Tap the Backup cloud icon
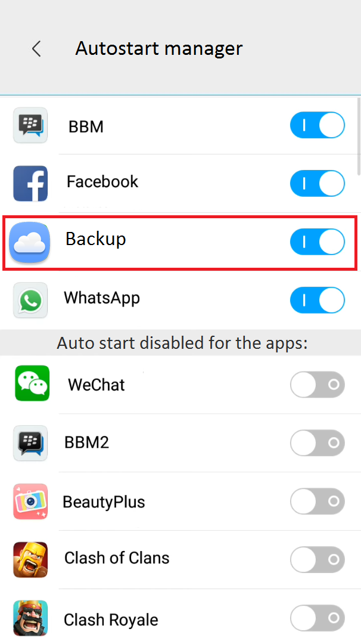Image resolution: width=361 pixels, height=644 pixels. pyautogui.click(x=30, y=242)
